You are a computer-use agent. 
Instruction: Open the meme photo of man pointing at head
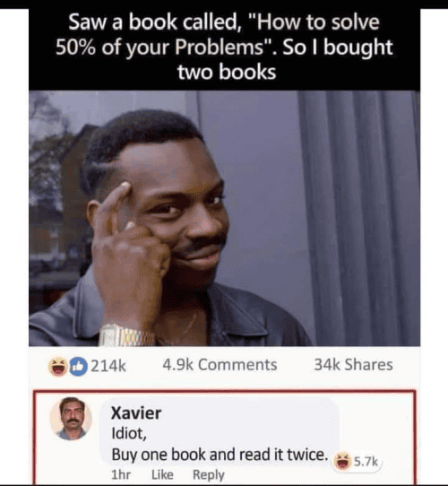pyautogui.click(x=224, y=218)
